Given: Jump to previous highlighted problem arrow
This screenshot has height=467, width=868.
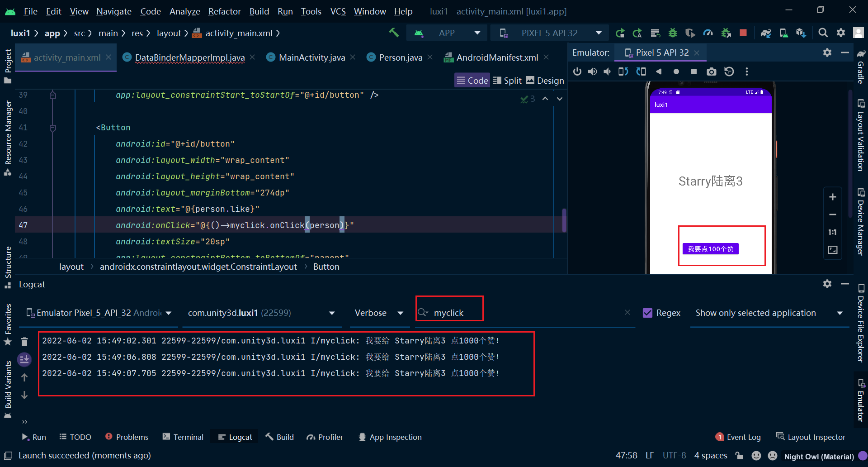Looking at the screenshot, I should (x=545, y=99).
